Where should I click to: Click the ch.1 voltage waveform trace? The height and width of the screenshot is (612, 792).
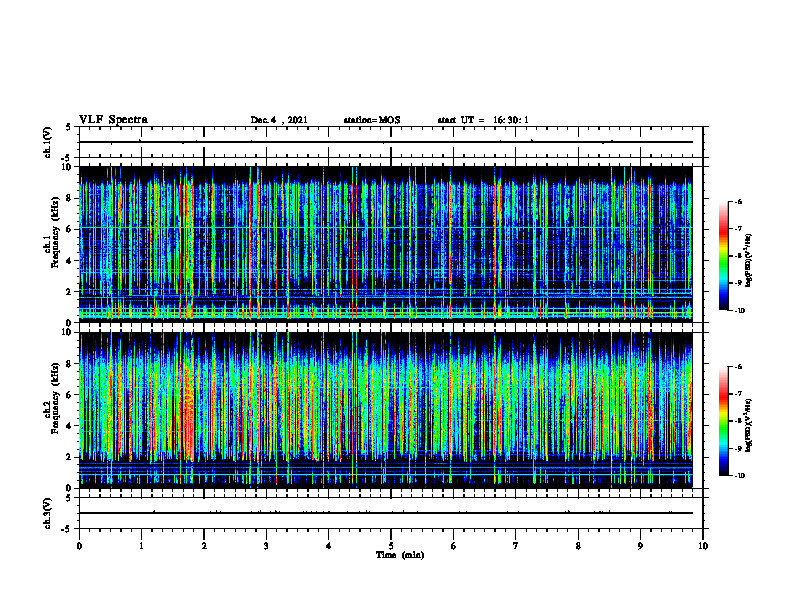(386, 142)
